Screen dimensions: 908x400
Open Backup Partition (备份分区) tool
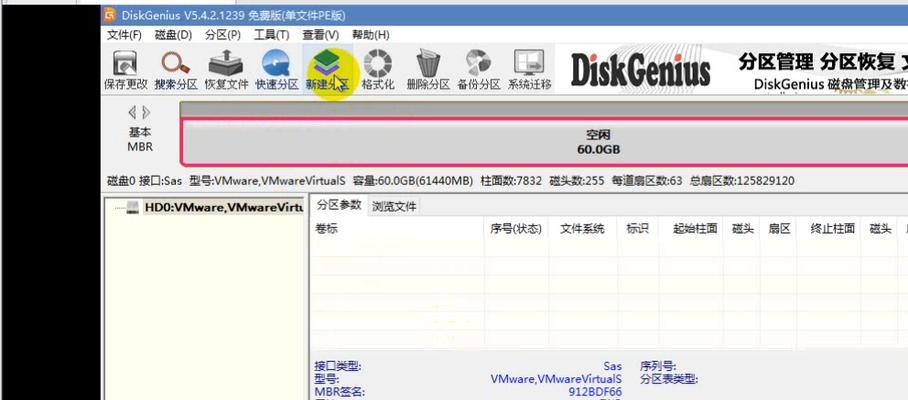tap(478, 69)
